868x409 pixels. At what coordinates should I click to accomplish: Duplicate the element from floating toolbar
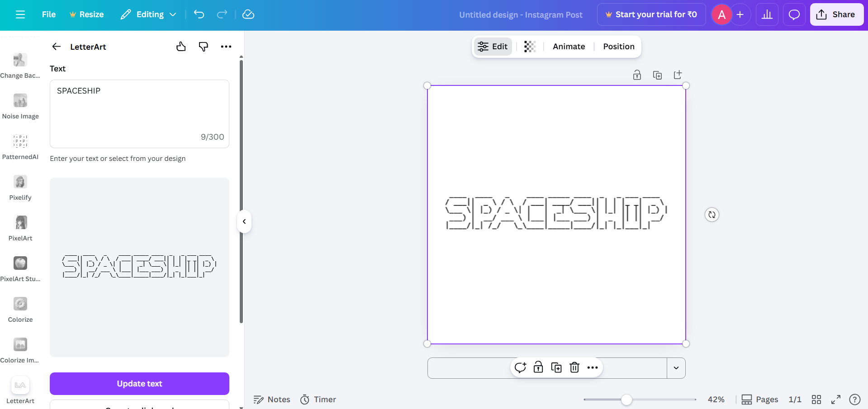(x=556, y=367)
